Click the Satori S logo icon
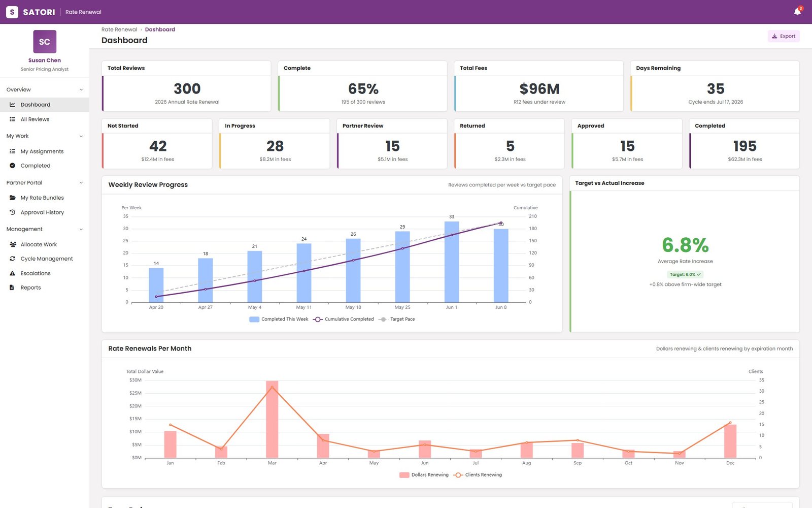This screenshot has height=508, width=812. (x=12, y=12)
